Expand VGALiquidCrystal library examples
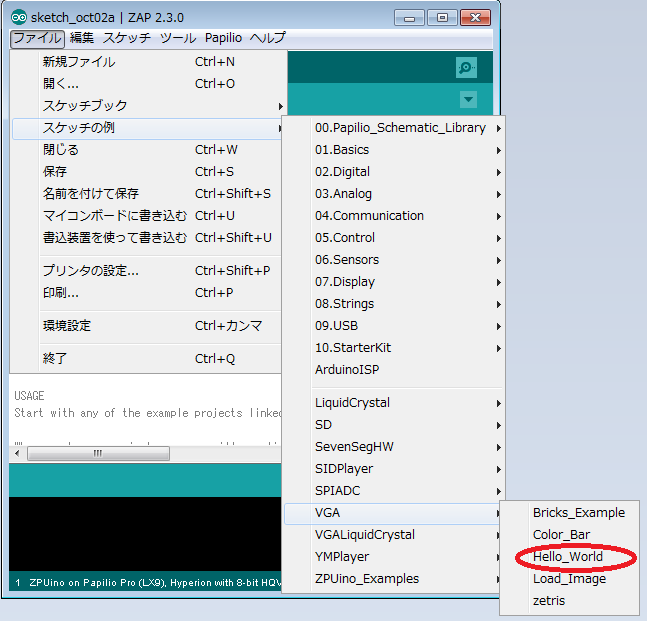Viewport: 647px width, 621px height. (392, 535)
